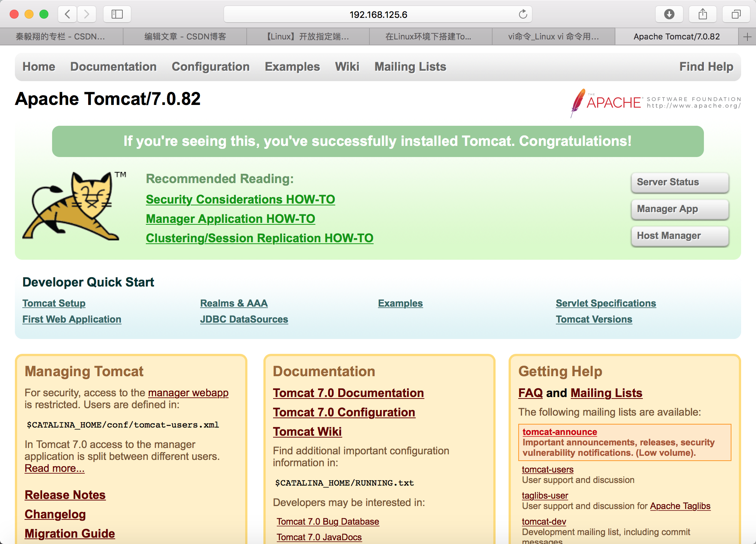Screen dimensions: 756x544
Task: Reload the page with the refresh icon
Action: [x=523, y=15]
